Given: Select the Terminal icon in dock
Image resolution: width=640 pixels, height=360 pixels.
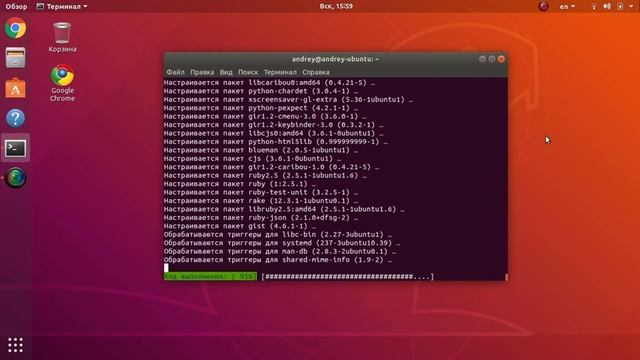Looking at the screenshot, I should pos(16,148).
